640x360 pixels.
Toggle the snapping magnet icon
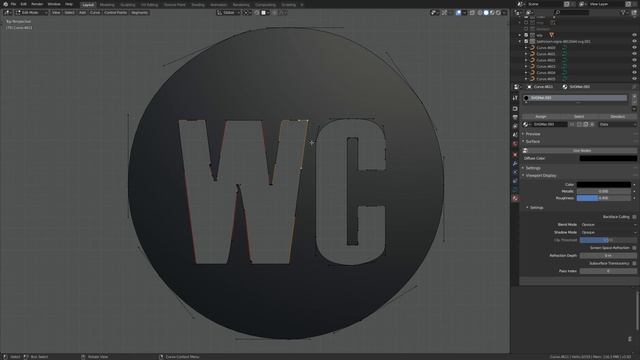click(257, 13)
